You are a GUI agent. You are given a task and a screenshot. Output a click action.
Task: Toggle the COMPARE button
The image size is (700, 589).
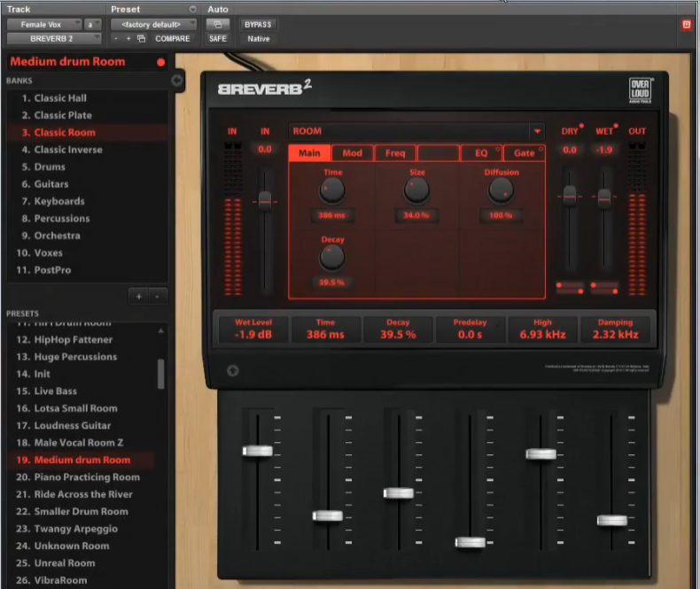pos(172,39)
